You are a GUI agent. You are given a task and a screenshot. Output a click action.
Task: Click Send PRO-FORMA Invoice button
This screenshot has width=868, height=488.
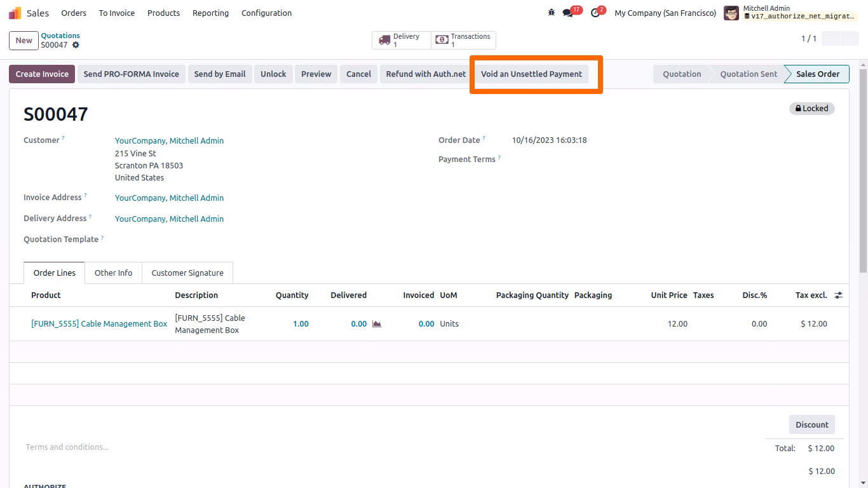(132, 74)
